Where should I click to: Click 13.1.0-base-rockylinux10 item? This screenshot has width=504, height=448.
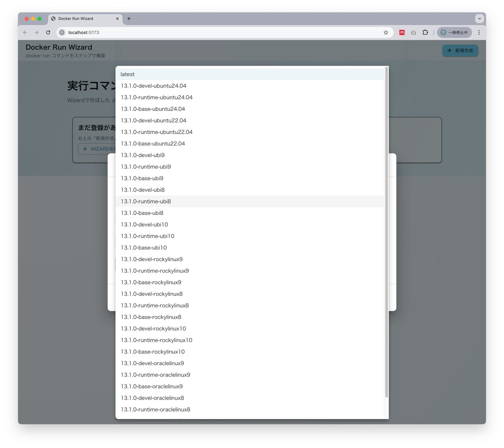point(250,351)
